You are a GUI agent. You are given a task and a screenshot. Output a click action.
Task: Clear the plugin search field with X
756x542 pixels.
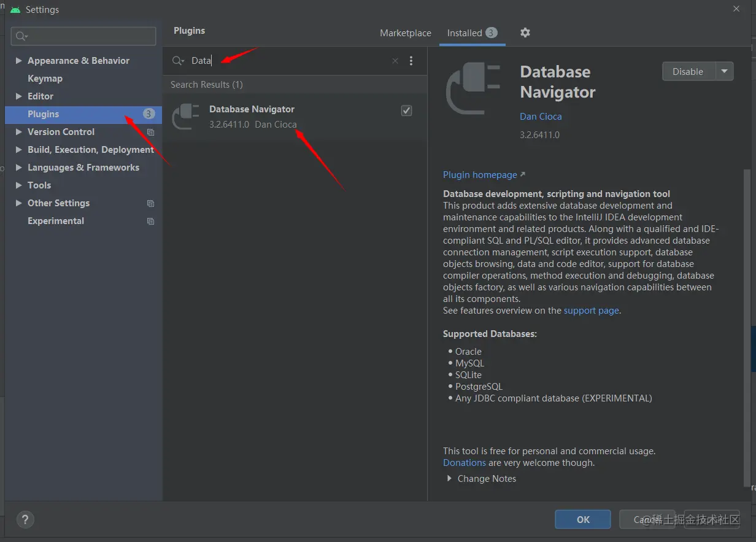395,61
